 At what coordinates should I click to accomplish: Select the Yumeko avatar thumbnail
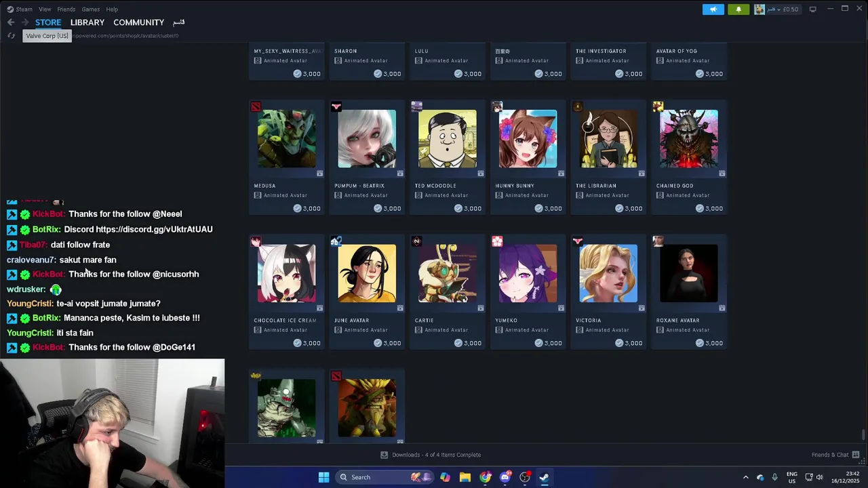coord(528,273)
